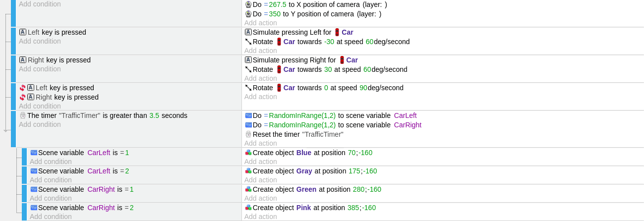Toggle the invert icon on the inverted Left key condition
Image resolution: width=644 pixels, height=221 pixels.
pos(22,88)
